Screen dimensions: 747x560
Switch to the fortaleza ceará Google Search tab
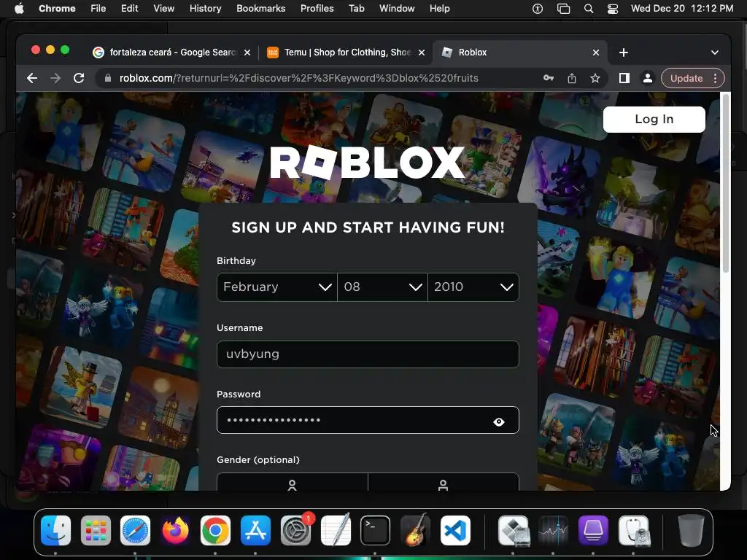(x=172, y=52)
